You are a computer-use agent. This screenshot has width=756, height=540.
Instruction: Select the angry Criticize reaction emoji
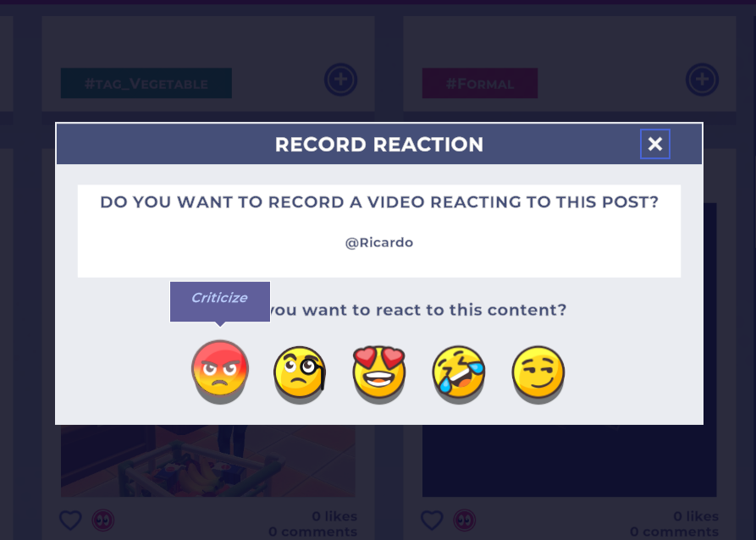(220, 370)
